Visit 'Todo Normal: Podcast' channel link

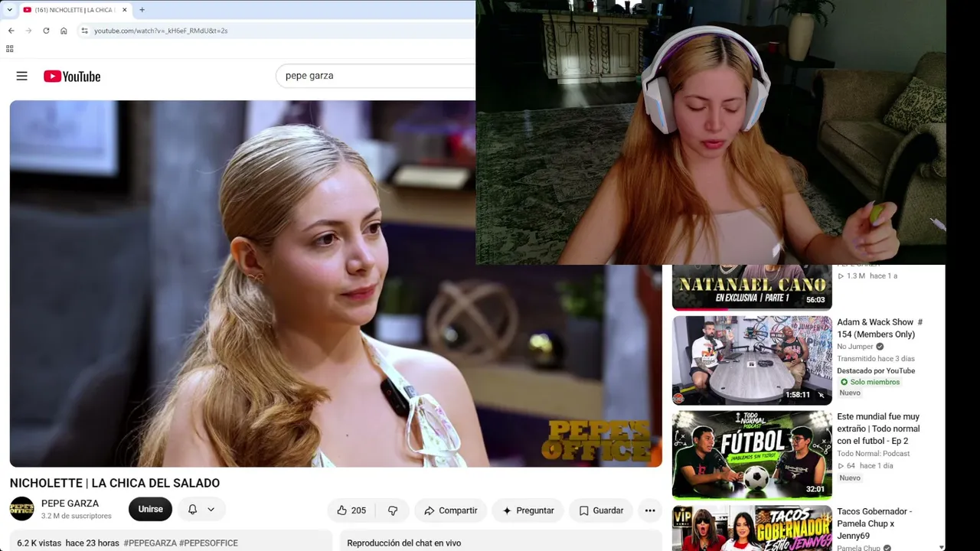pyautogui.click(x=874, y=454)
